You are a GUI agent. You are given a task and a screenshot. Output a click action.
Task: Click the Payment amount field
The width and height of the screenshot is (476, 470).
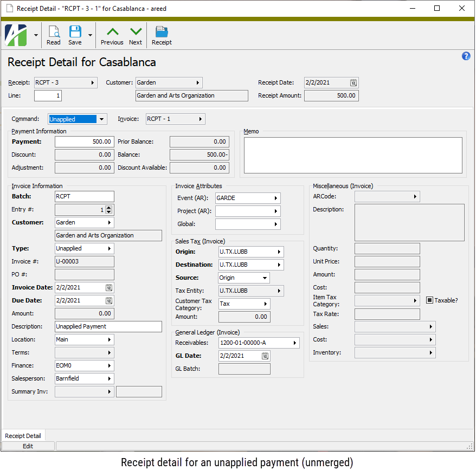[x=84, y=142]
